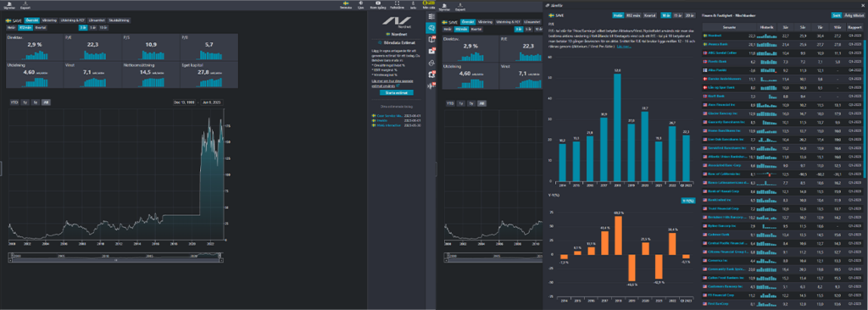Image resolution: width=868 pixels, height=310 pixels.
Task: Switch to the Värdering tab in left panel
Action: (x=50, y=20)
